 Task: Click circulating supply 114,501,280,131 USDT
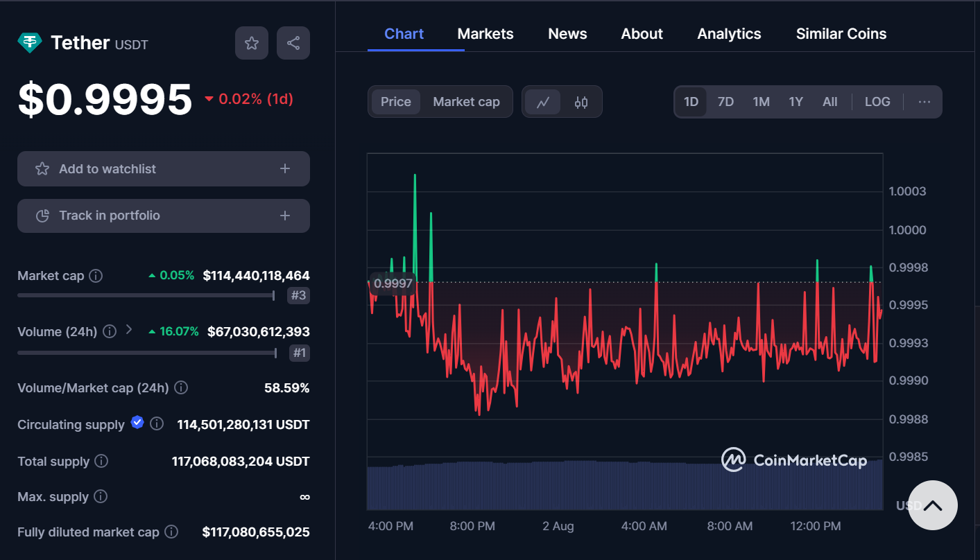coord(243,424)
